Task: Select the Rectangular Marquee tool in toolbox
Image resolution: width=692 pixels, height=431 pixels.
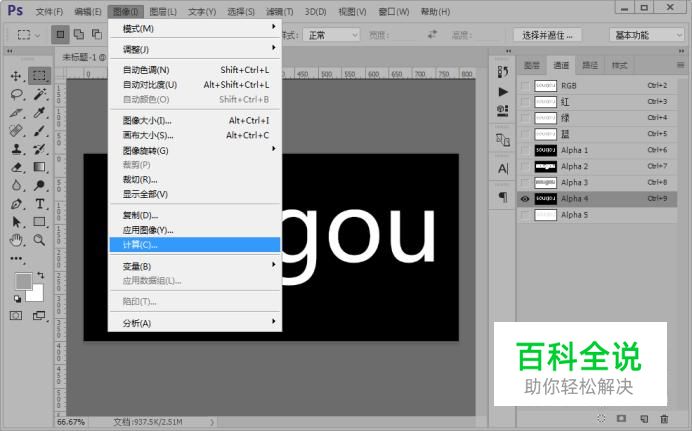Action: (x=39, y=76)
